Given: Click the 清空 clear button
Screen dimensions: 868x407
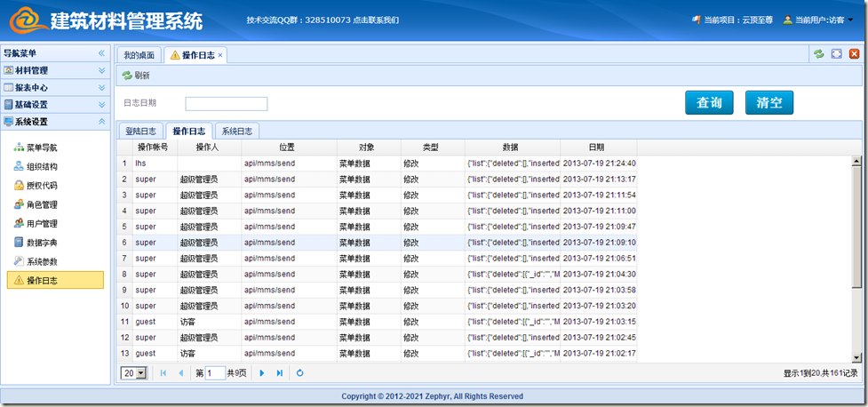Looking at the screenshot, I should pyautogui.click(x=768, y=103).
